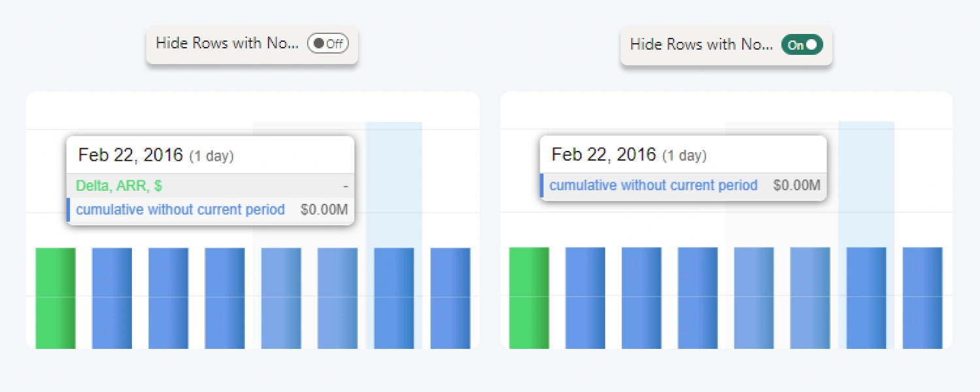Click the blue bar next to green bar, left chart

[x=112, y=298]
